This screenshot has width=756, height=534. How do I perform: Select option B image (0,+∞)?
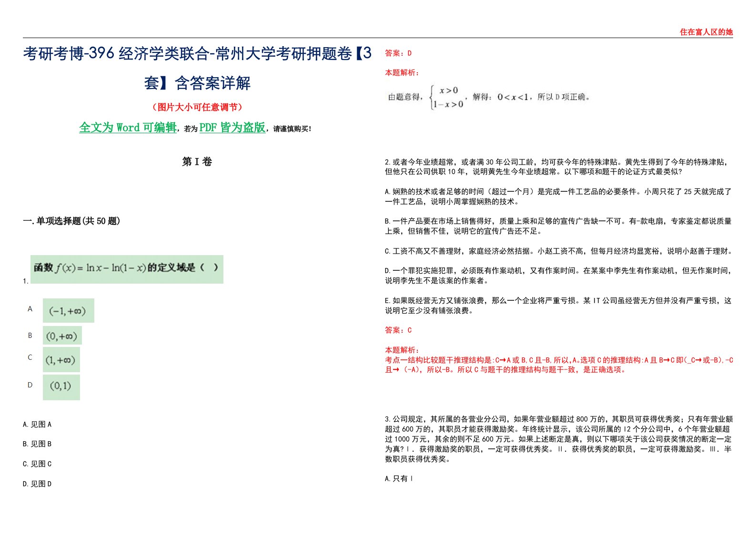click(x=62, y=336)
